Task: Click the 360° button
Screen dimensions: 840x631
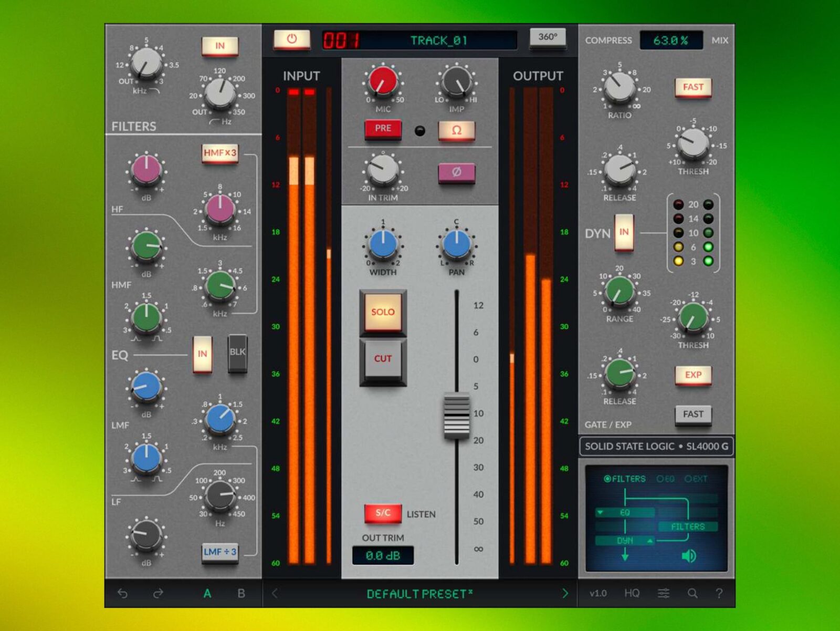Action: 548,37
